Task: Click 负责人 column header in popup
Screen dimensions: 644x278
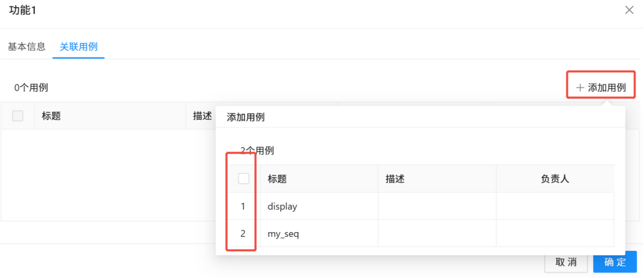Action: point(555,179)
